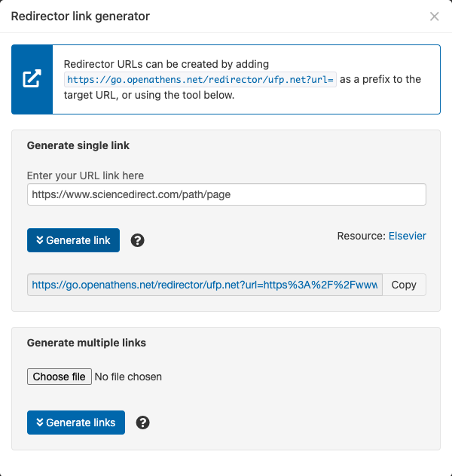Click the help icon beside Generate link
The image size is (452, 476).
(137, 241)
